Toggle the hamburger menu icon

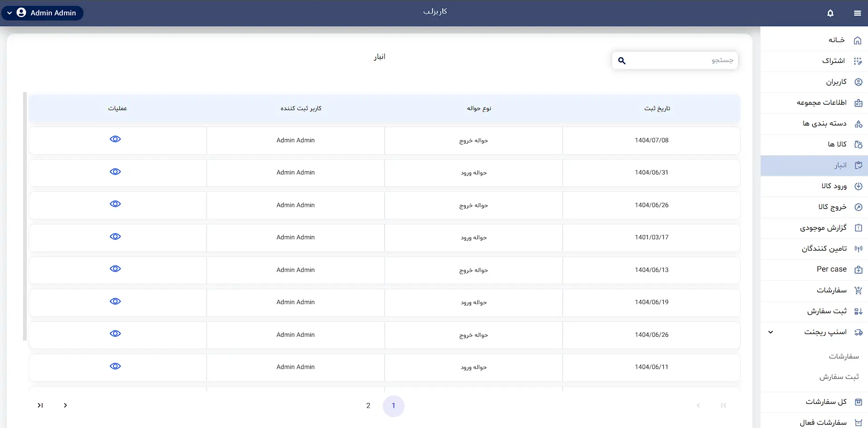click(857, 13)
